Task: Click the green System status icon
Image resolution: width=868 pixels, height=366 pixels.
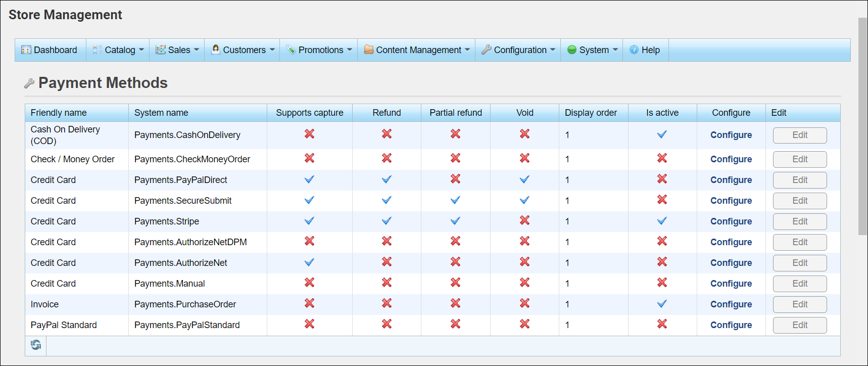Action: tap(572, 50)
